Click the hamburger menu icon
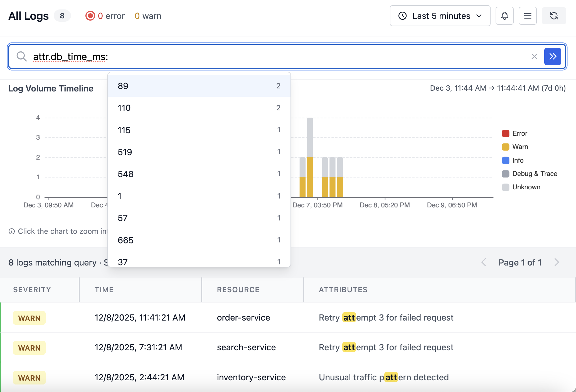The height and width of the screenshot is (392, 576). [527, 16]
